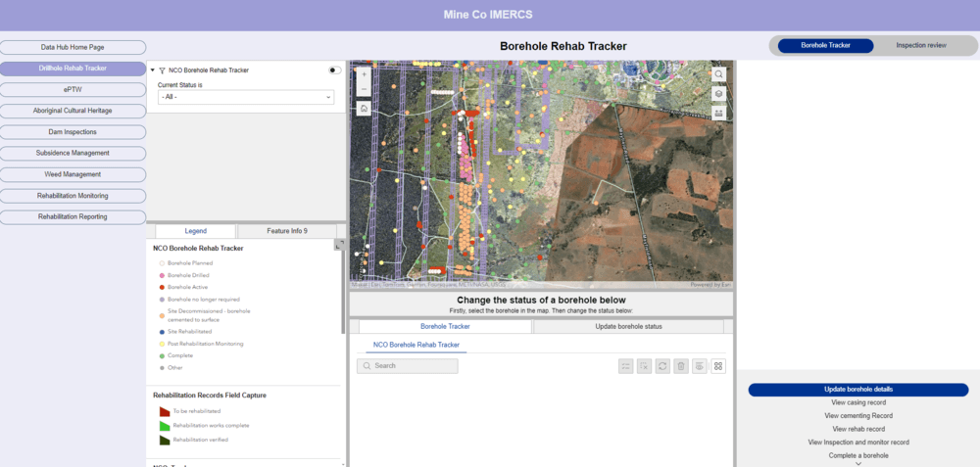This screenshot has width=980, height=467.
Task: Navigate to Dam Inspections
Action: click(73, 132)
